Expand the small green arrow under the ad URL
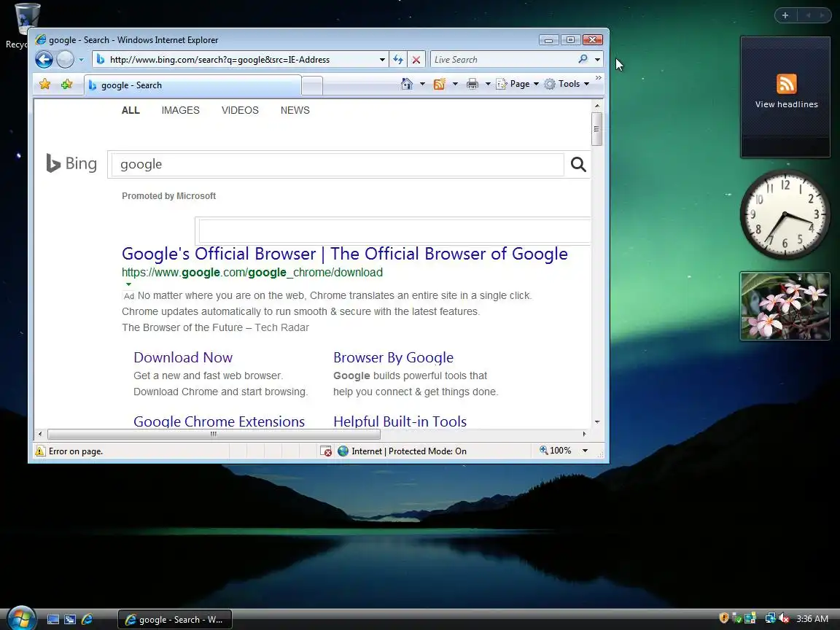 (128, 284)
